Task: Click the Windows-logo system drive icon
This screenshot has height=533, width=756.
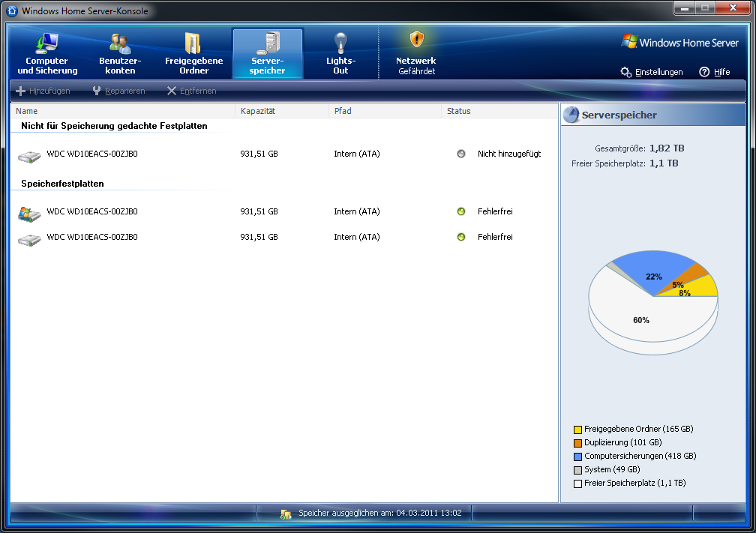Action: (29, 214)
